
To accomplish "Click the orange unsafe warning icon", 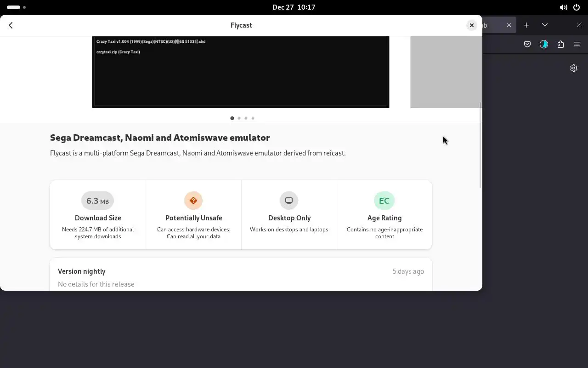I will 193,201.
